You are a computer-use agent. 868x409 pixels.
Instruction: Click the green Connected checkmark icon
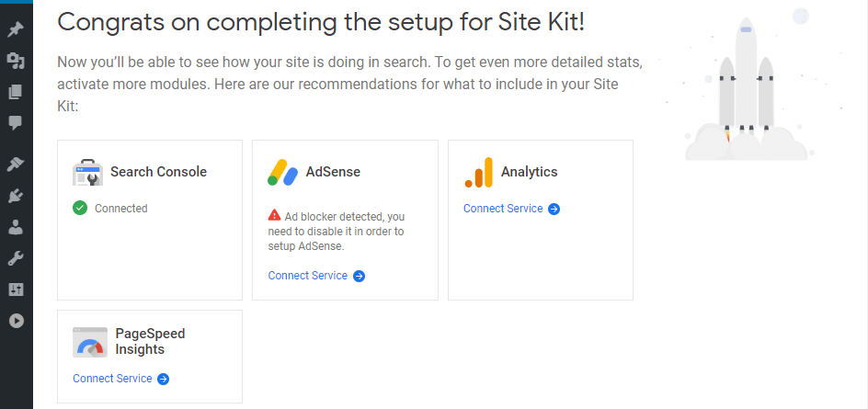coord(80,208)
